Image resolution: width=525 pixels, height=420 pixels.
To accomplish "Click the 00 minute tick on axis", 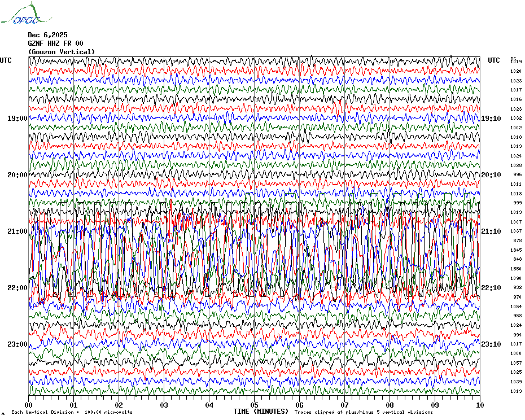I will pyautogui.click(x=29, y=405).
